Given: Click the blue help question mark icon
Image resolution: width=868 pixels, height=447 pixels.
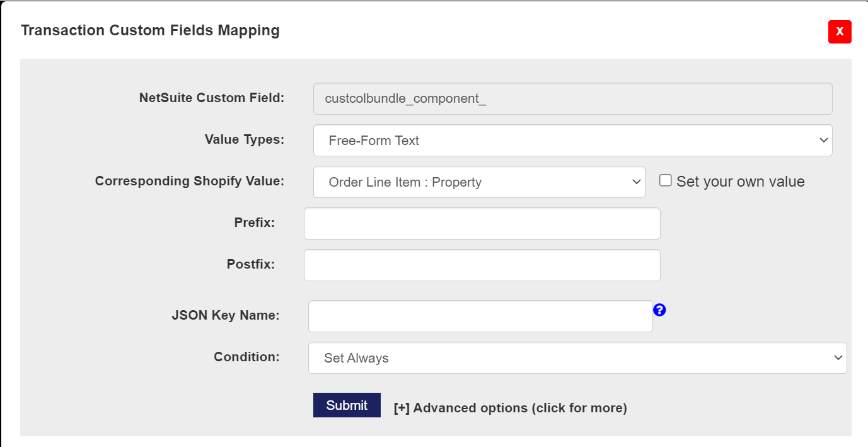Looking at the screenshot, I should click(x=659, y=310).
